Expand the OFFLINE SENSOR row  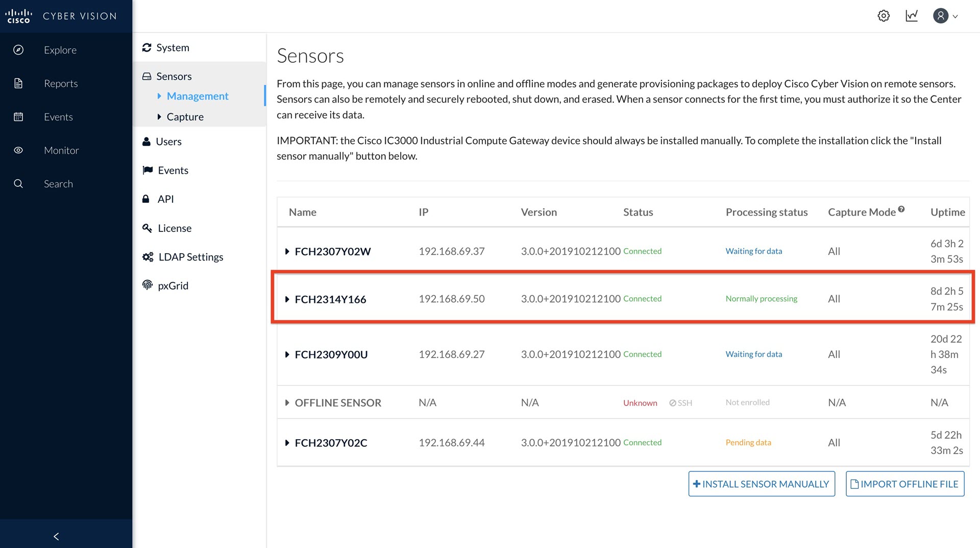[287, 403]
